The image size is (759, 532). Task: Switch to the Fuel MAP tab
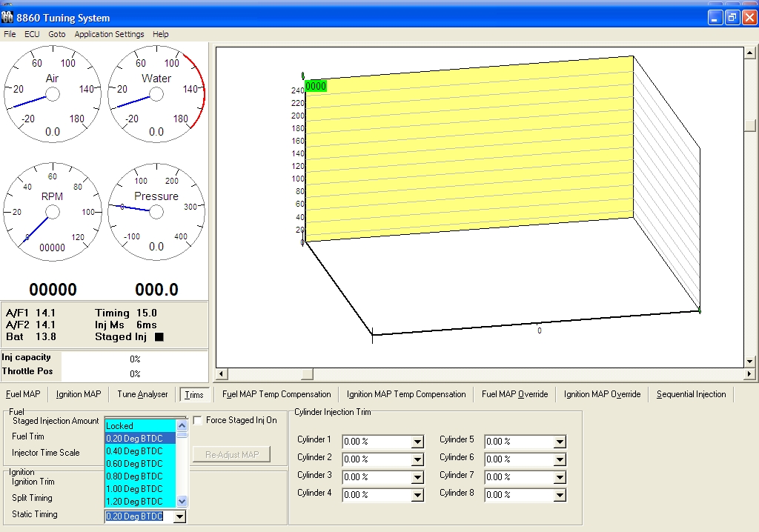(23, 394)
